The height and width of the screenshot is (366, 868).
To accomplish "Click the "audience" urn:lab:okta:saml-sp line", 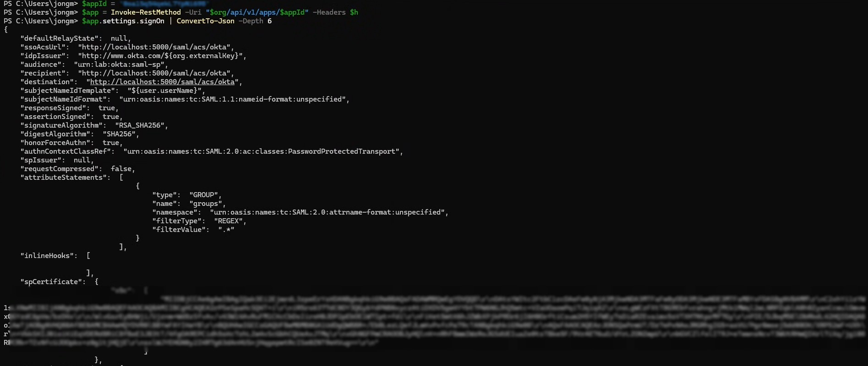I will (94, 65).
